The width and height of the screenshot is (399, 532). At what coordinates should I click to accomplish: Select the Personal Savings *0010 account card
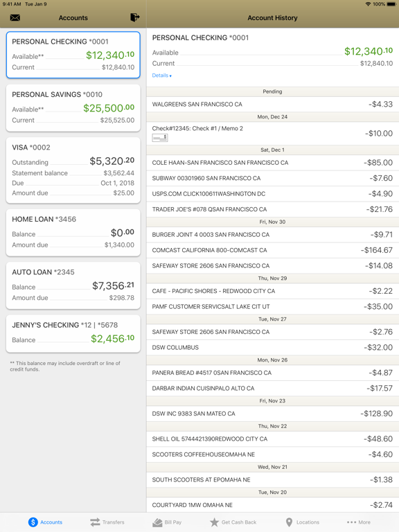pyautogui.click(x=73, y=107)
